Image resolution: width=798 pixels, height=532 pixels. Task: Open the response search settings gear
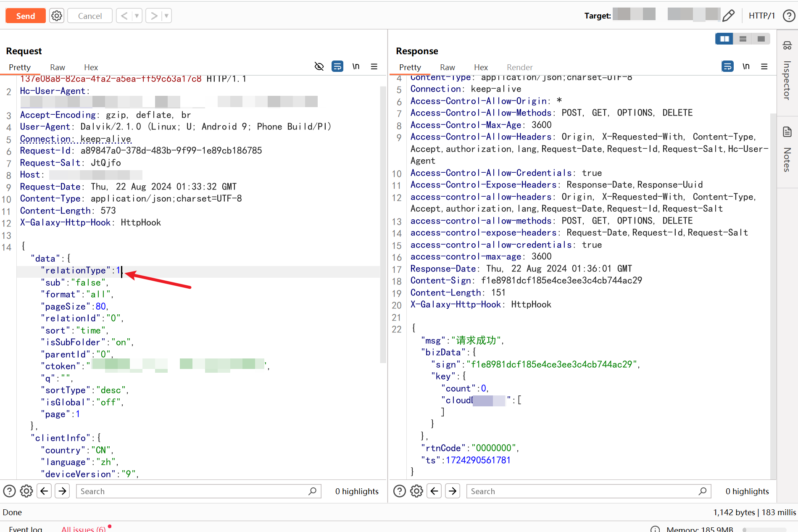416,491
